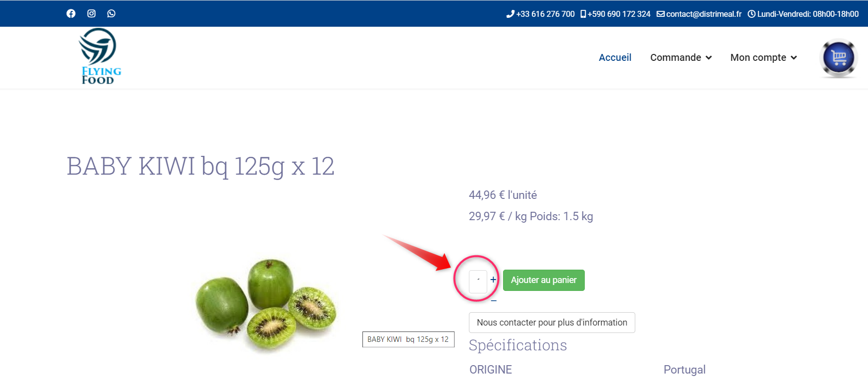This screenshot has width=868, height=378.
Task: Focus the quantity input field
Action: [x=478, y=282]
